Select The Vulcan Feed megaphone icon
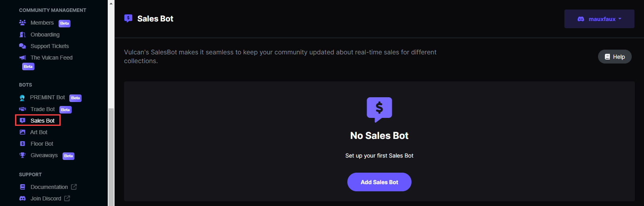This screenshot has height=206, width=644. pyautogui.click(x=23, y=58)
